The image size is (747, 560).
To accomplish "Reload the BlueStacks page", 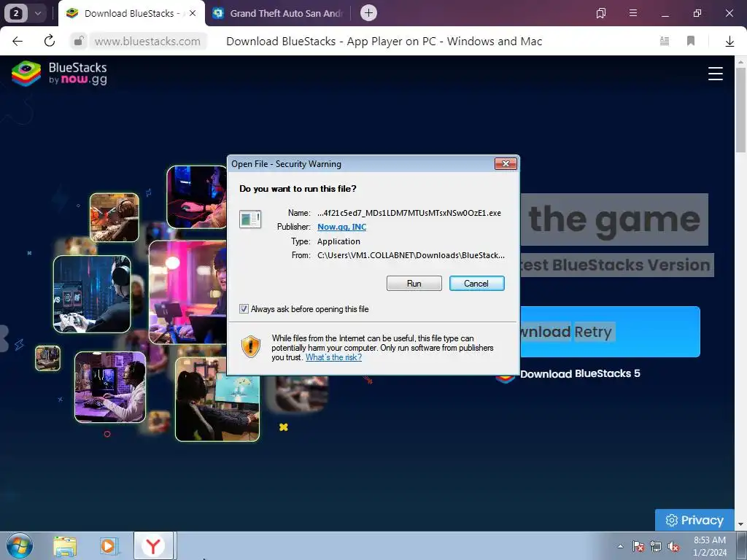I will tap(50, 41).
